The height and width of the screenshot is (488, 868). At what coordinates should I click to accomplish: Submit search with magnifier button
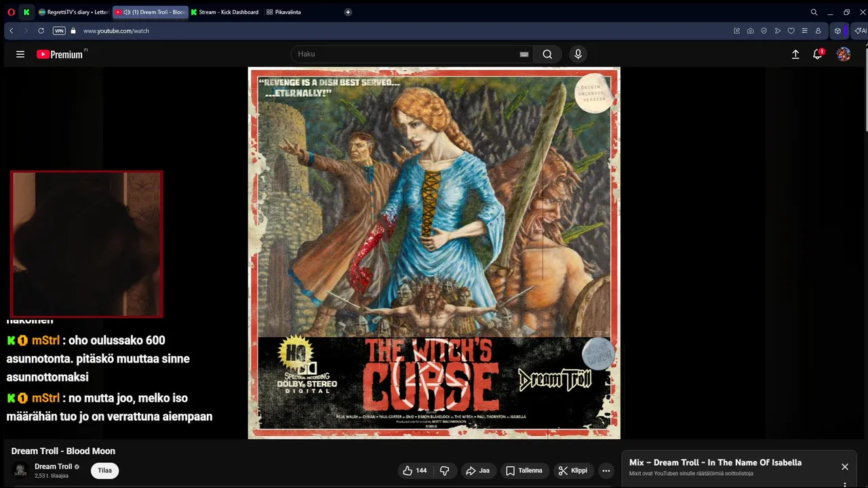[547, 54]
